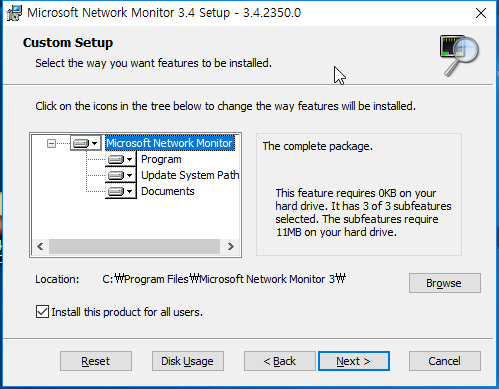Collapse the Microsoft Network Monitor tree node
Image resolution: width=499 pixels, height=389 pixels.
[51, 143]
